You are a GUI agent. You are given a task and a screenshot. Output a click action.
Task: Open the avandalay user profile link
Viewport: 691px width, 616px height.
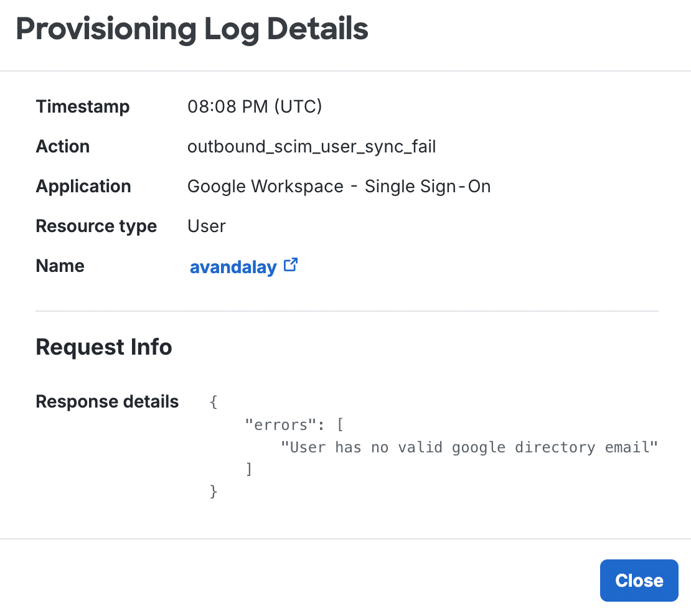(x=233, y=267)
